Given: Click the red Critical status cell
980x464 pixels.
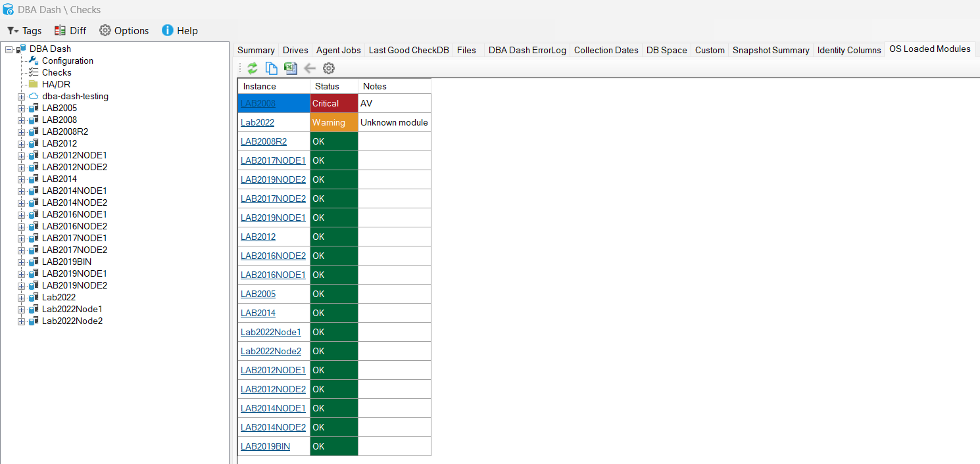Looking at the screenshot, I should point(333,104).
